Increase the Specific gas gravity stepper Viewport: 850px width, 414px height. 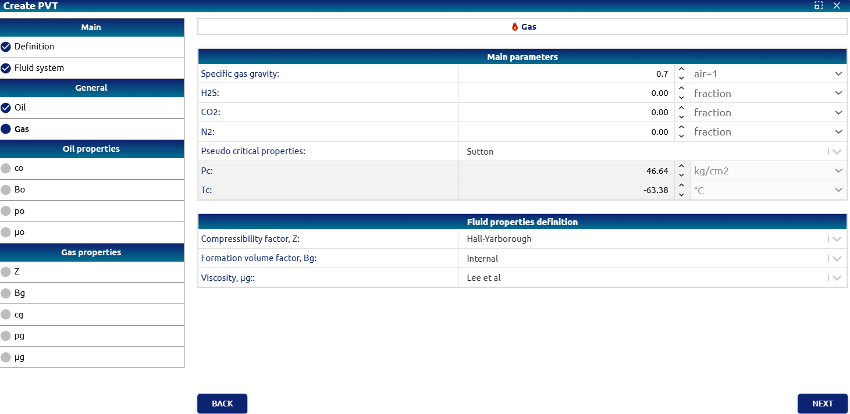[x=681, y=70]
